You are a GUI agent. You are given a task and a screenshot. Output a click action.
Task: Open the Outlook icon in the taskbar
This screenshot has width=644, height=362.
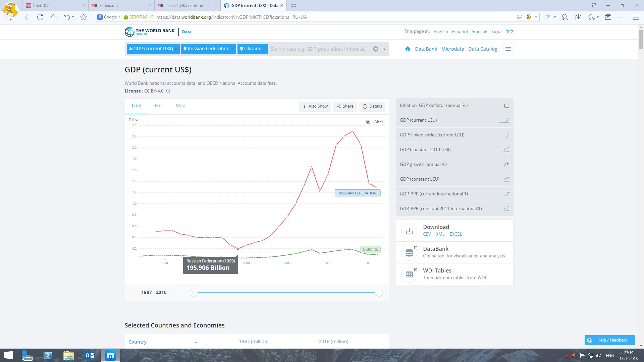click(x=90, y=355)
